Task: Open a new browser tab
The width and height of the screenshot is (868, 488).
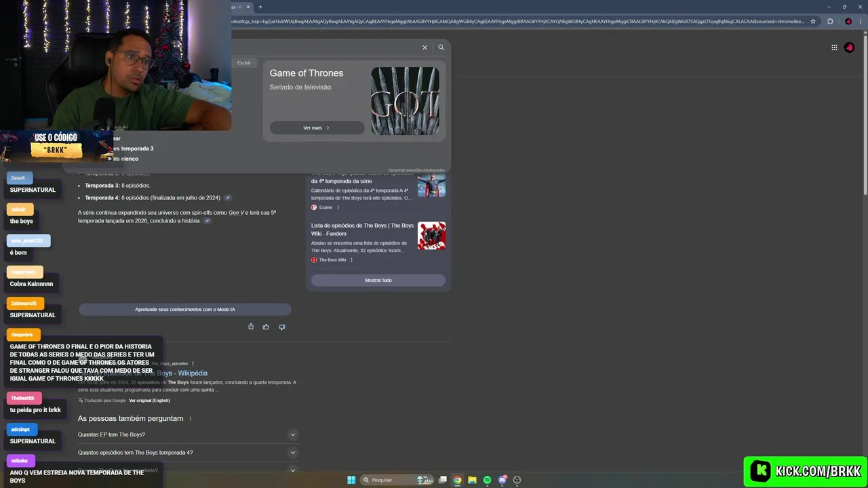Action: coord(260,7)
